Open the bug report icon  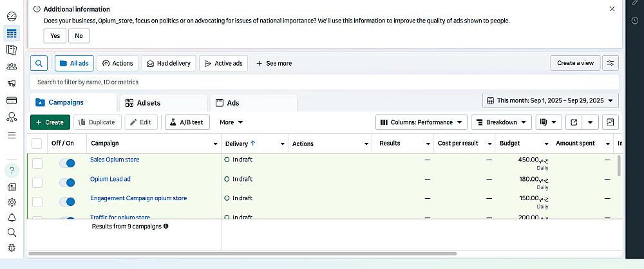pyautogui.click(x=12, y=248)
